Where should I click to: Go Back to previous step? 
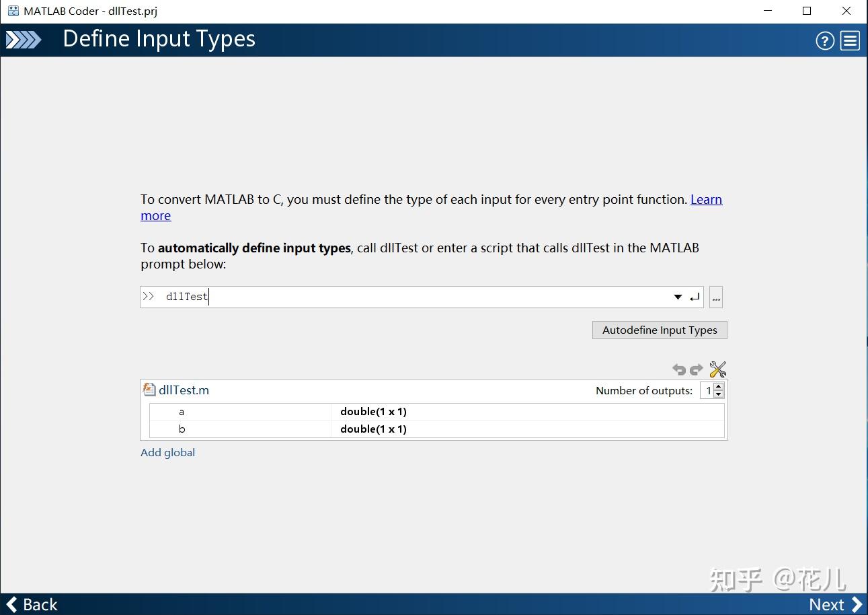[32, 604]
